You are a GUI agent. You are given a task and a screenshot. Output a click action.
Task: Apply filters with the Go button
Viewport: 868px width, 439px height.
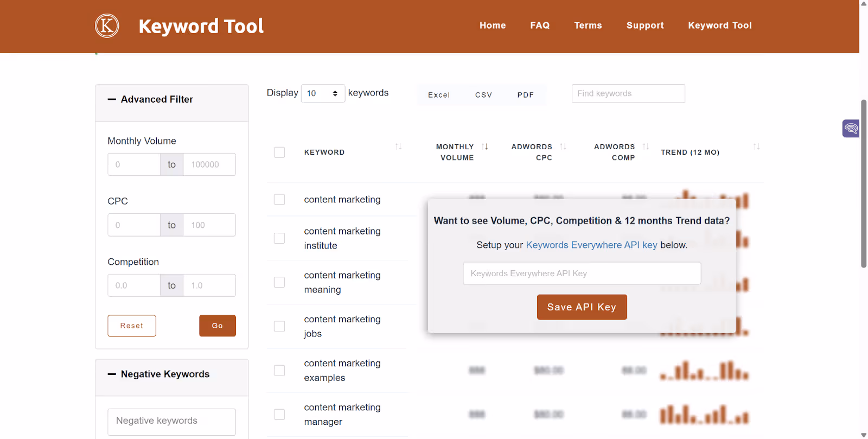pyautogui.click(x=218, y=326)
